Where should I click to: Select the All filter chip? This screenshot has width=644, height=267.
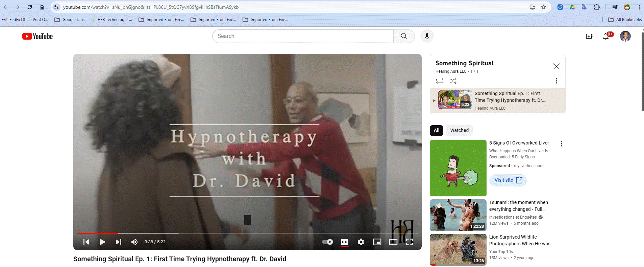[x=437, y=130]
